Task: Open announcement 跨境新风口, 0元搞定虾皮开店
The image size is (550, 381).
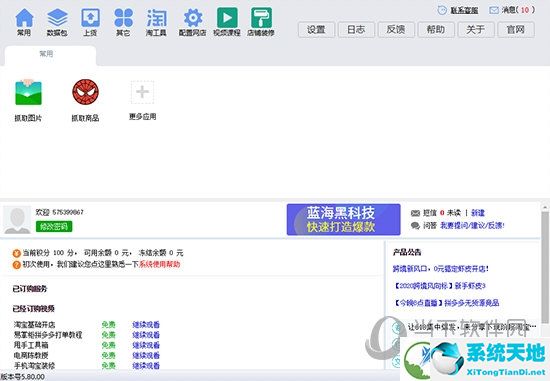Action: tap(441, 269)
